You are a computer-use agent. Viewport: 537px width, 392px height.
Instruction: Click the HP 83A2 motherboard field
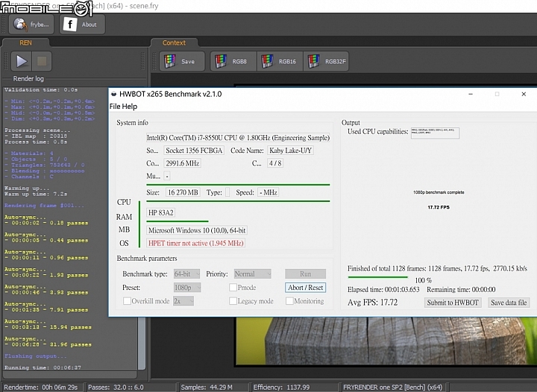(161, 212)
